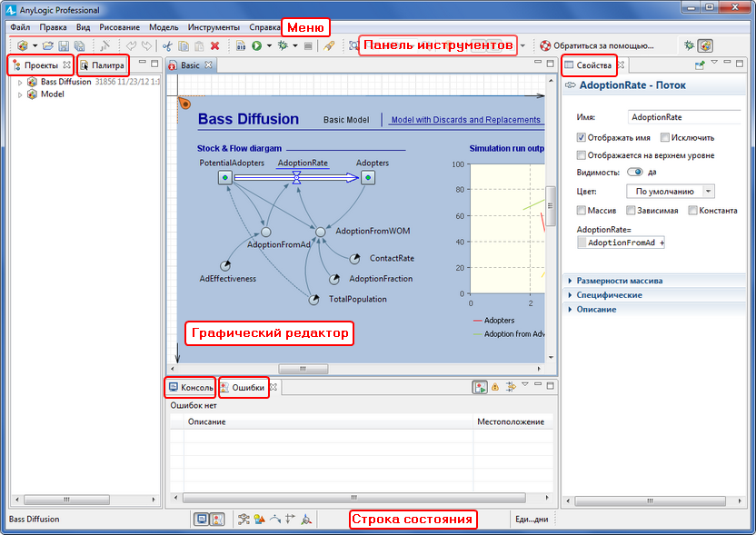
Task: Build the model with the 010 icon
Action: click(241, 45)
